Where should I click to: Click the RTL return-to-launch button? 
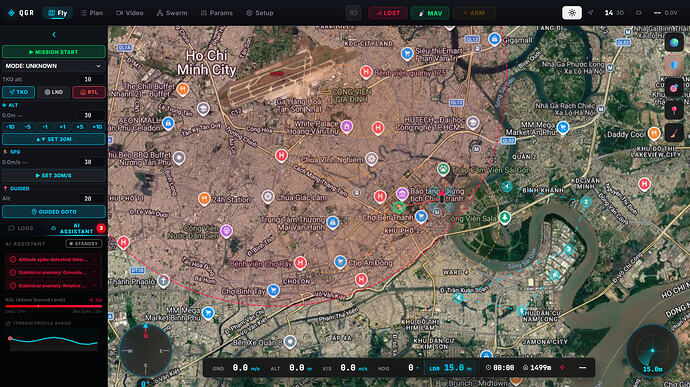coord(89,92)
